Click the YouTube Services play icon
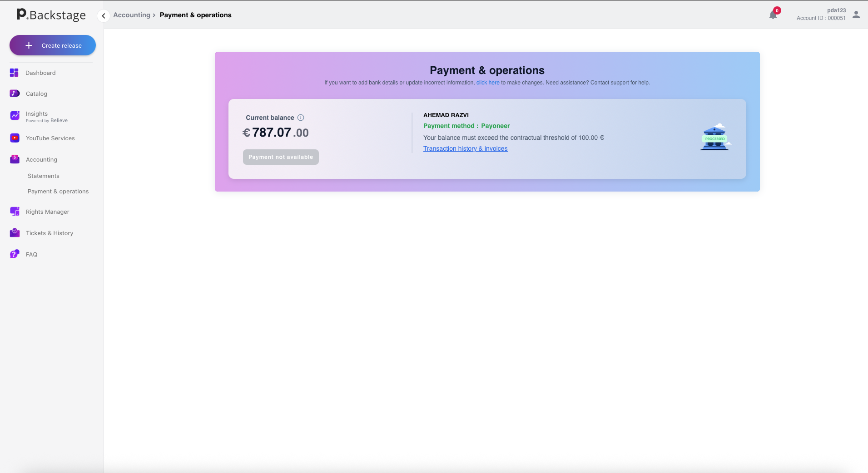 (15, 138)
